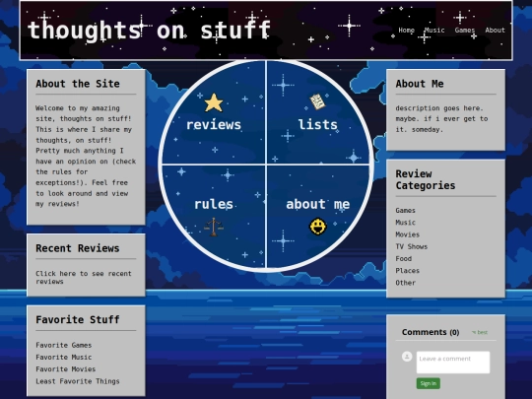Click the comment user avatar icon
Screen dimensions: 532x399
pos(407,357)
